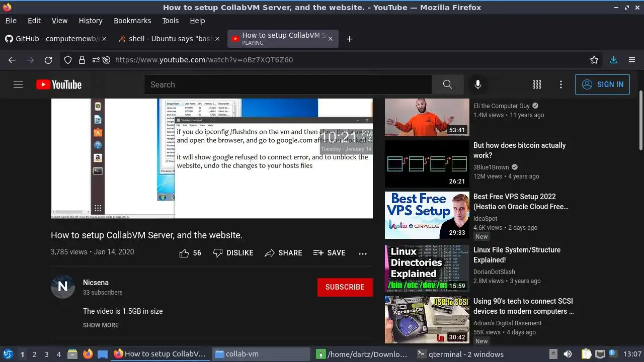This screenshot has width=644, height=362.
Task: Open the shield tracking protection icon
Action: tap(68, 60)
